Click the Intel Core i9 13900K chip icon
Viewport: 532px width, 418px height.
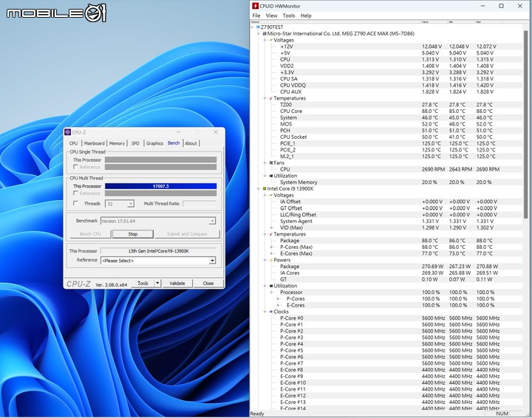point(265,188)
